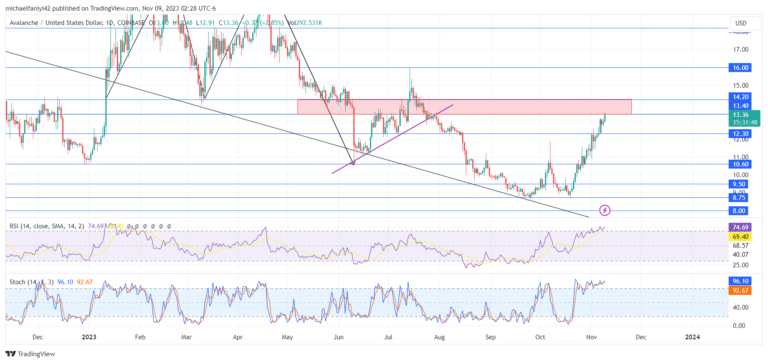Click the yellow 69.42 RSI-SMA label
This screenshot has height=363, width=768.
740,237
